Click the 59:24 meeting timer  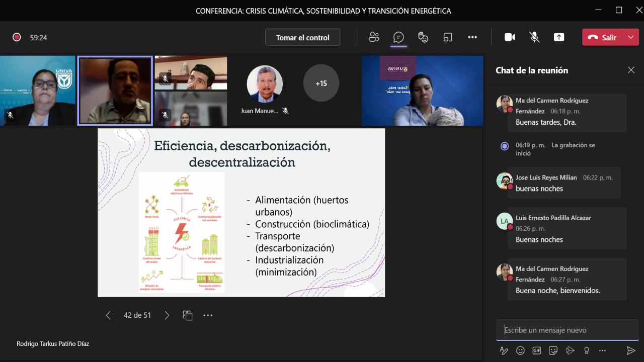(x=39, y=37)
